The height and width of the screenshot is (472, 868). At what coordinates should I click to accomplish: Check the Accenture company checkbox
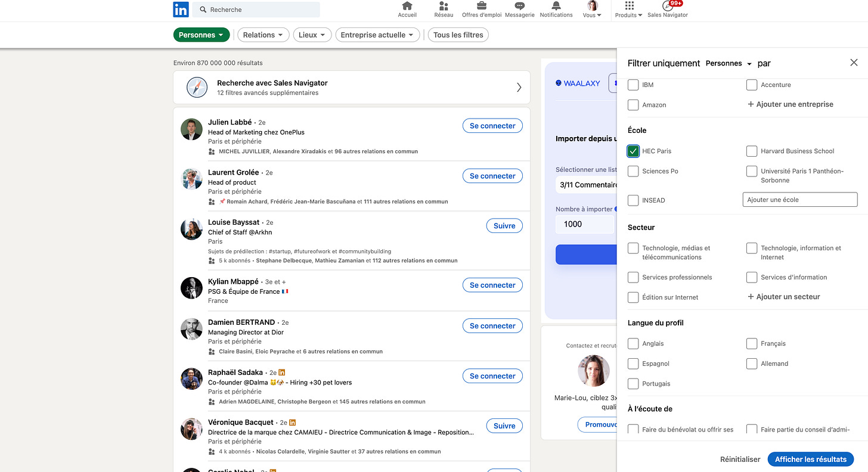pos(752,85)
